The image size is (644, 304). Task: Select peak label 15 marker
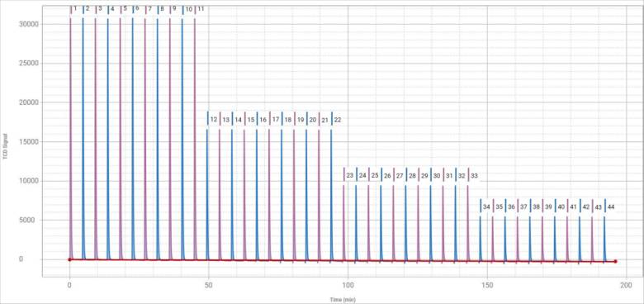tap(250, 120)
